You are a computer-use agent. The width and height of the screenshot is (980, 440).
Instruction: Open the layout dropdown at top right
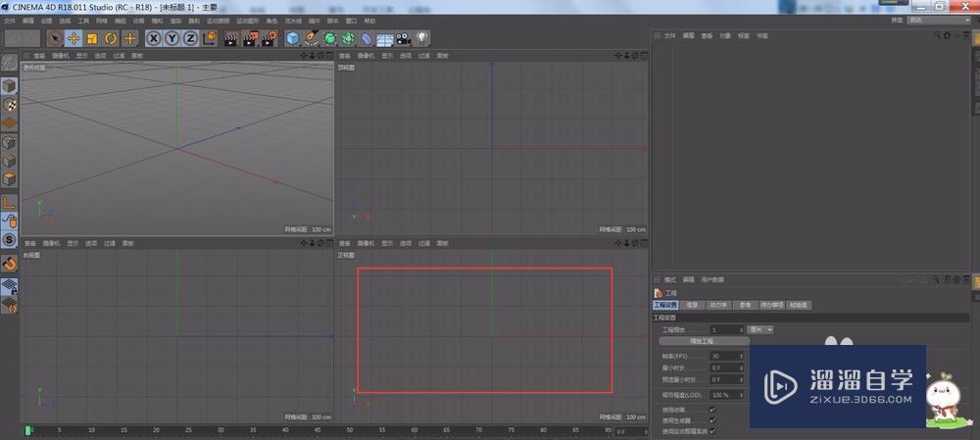click(x=940, y=20)
